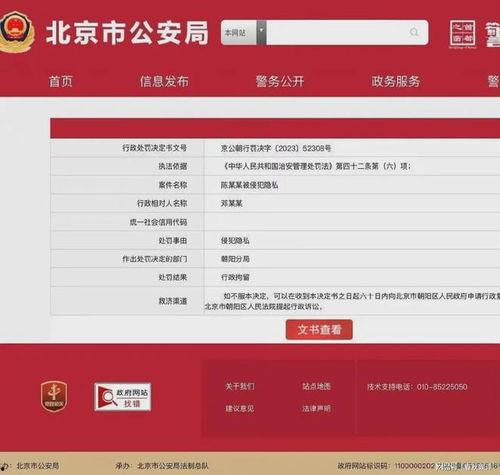Click the 行政相对人名称 label
Viewport: 500px width, 475px height.
(x=162, y=203)
